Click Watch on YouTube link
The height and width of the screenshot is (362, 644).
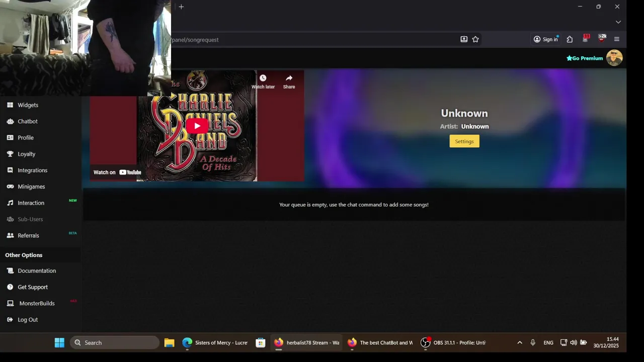coord(117,172)
